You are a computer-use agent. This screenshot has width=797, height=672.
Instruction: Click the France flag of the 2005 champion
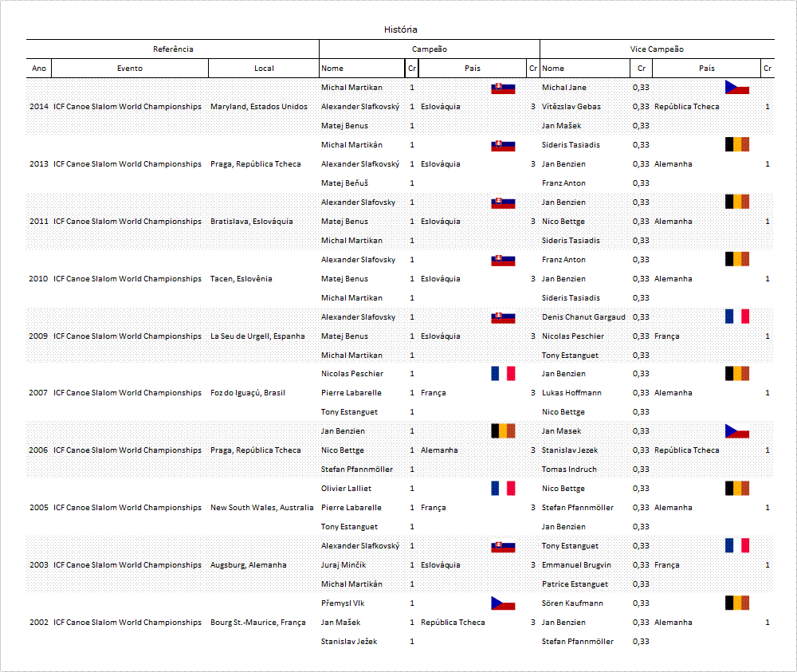(503, 489)
